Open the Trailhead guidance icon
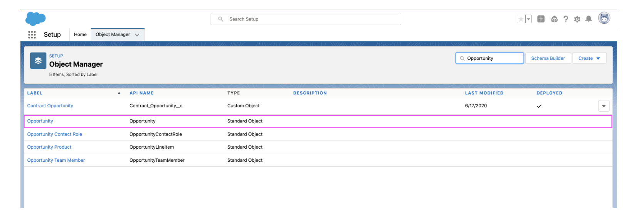 coord(554,19)
